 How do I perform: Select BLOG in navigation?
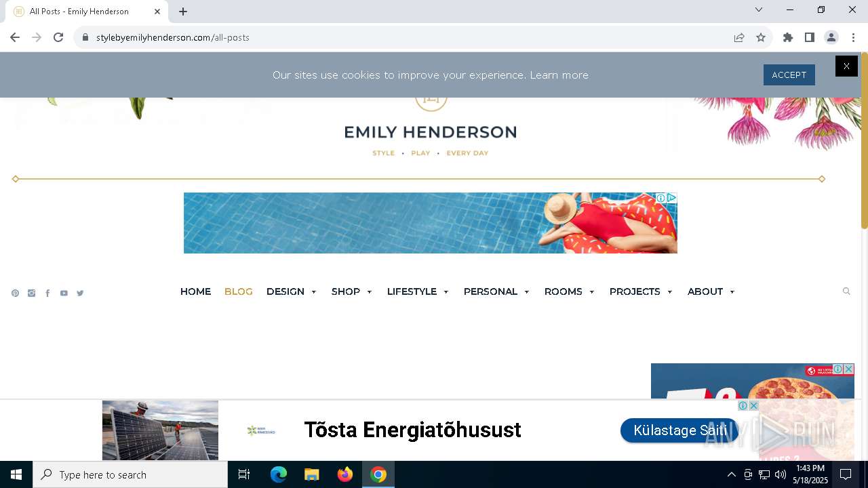click(238, 291)
